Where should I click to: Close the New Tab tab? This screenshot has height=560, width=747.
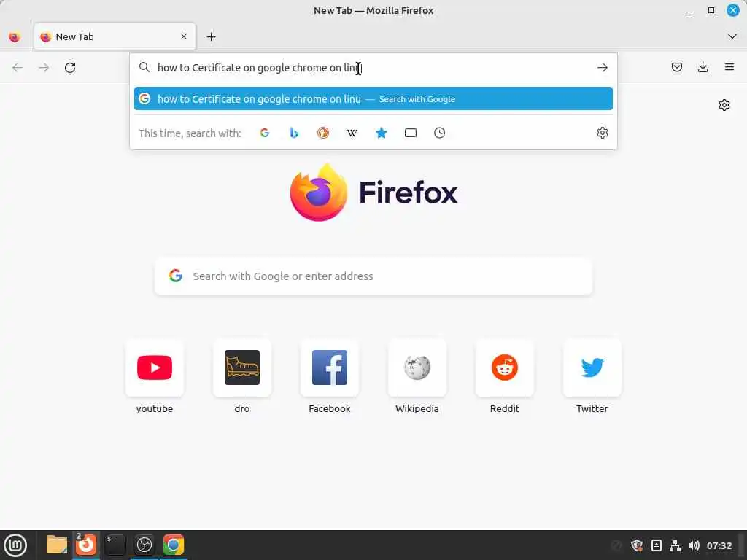pos(184,36)
